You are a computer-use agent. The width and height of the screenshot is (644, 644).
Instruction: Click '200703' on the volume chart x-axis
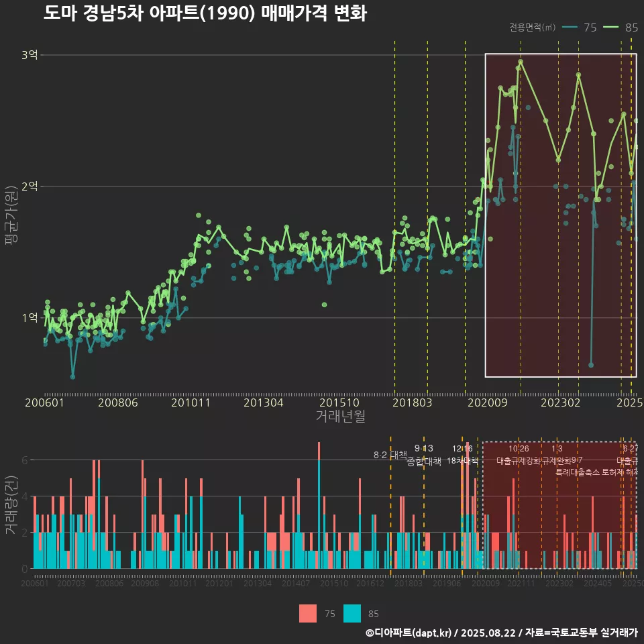click(71, 583)
